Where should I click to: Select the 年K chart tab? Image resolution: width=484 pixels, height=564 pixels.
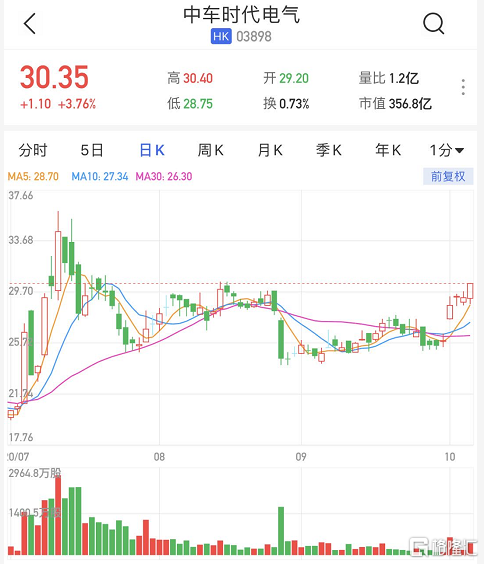(388, 150)
